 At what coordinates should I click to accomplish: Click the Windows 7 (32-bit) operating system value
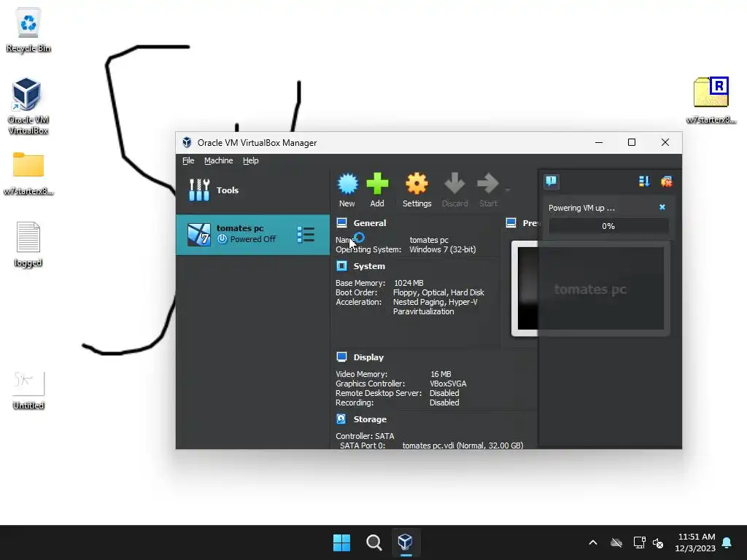pos(443,249)
